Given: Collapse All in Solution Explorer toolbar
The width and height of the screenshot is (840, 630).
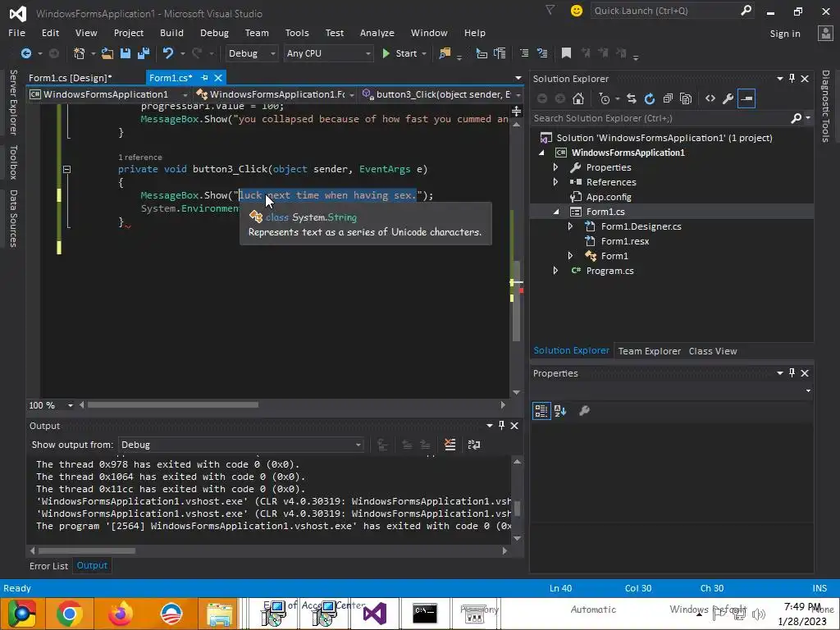Looking at the screenshot, I should [x=668, y=98].
